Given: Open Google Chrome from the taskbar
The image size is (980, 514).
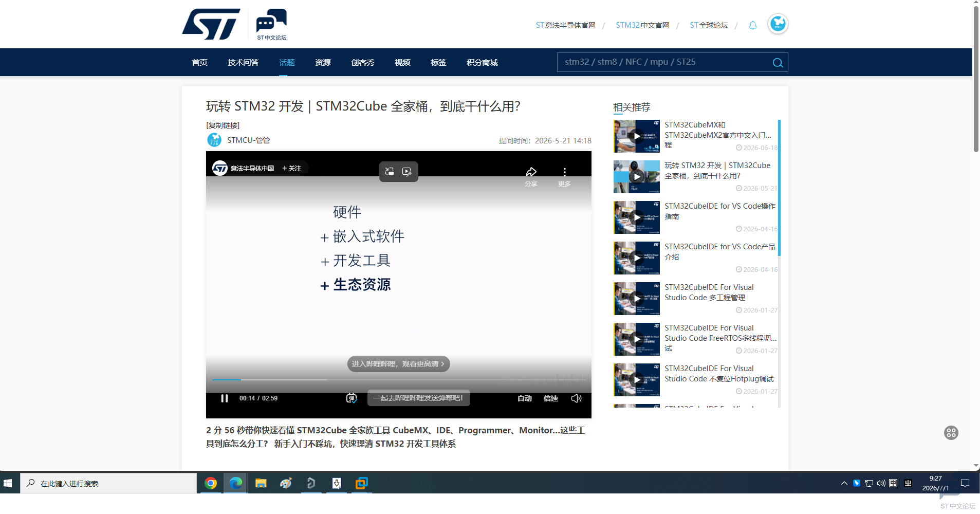Looking at the screenshot, I should click(210, 483).
